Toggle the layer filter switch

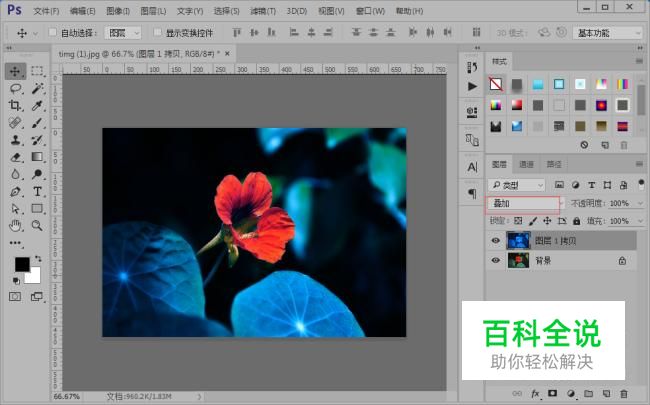click(x=641, y=184)
